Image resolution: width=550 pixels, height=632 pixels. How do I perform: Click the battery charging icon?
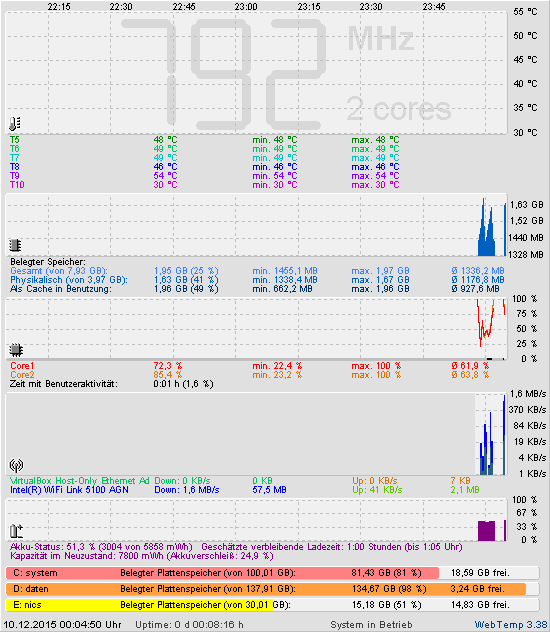[16, 531]
